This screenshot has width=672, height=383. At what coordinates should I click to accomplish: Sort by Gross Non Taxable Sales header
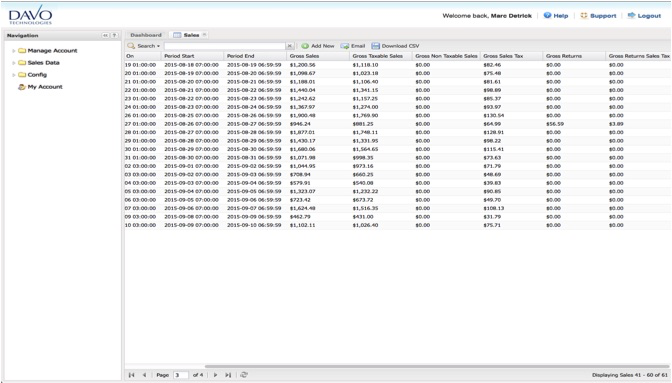(446, 56)
